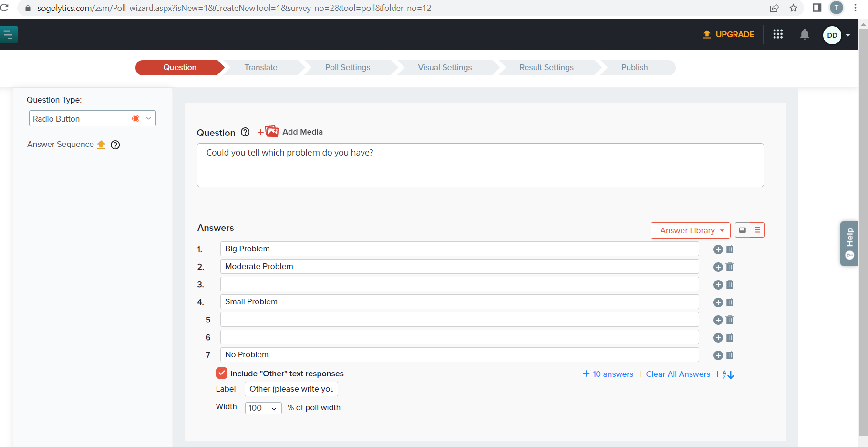868x447 pixels.
Task: Open the notifications bell
Action: 805,34
